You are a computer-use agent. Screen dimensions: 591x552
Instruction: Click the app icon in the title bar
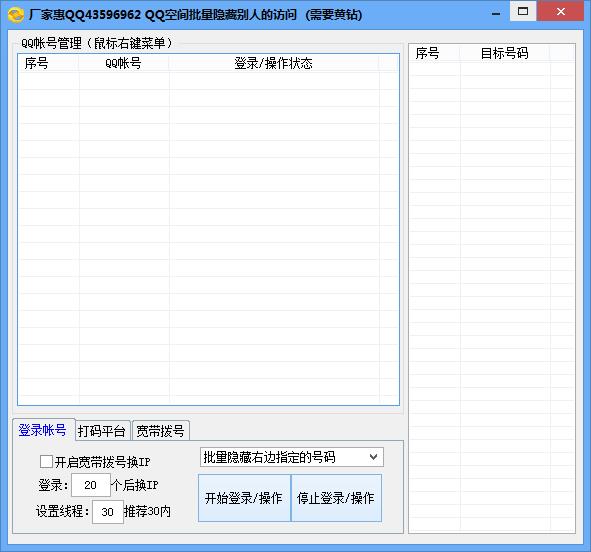(15, 15)
